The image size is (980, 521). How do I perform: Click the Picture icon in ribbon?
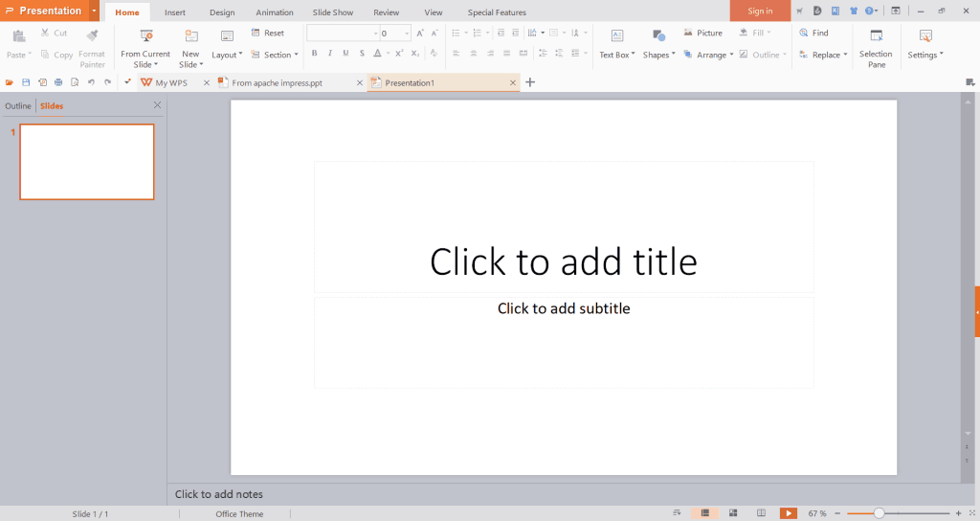pos(702,34)
